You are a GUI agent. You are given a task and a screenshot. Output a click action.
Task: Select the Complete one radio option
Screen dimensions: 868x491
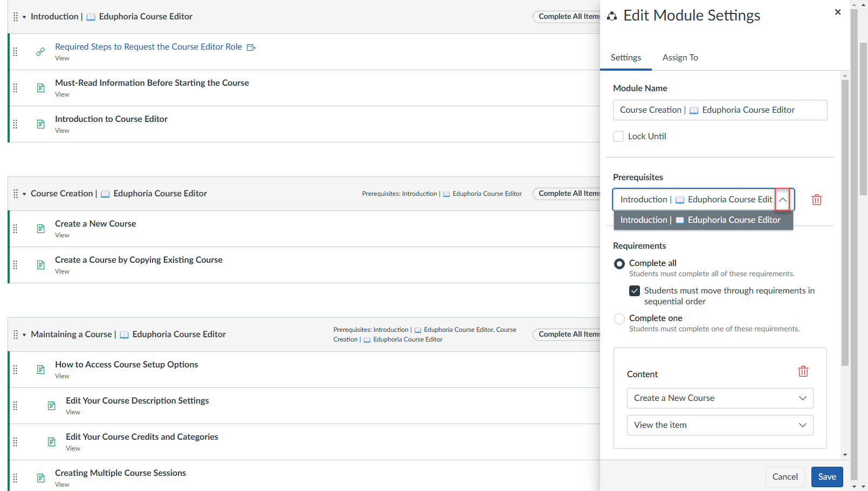click(x=619, y=319)
